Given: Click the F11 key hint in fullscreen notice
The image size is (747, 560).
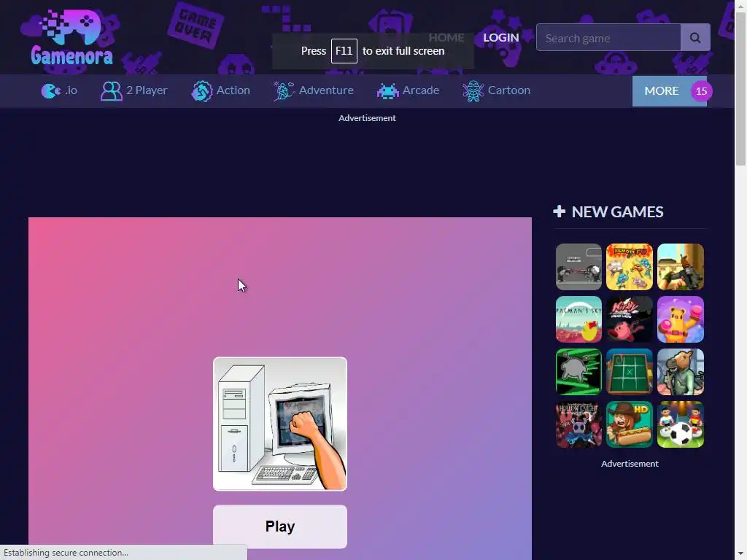Looking at the screenshot, I should 344,51.
